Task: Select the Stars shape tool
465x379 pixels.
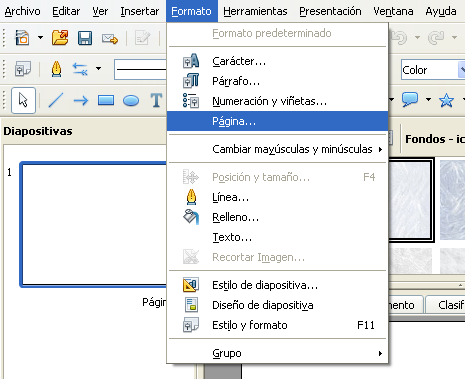Action: 446,100
